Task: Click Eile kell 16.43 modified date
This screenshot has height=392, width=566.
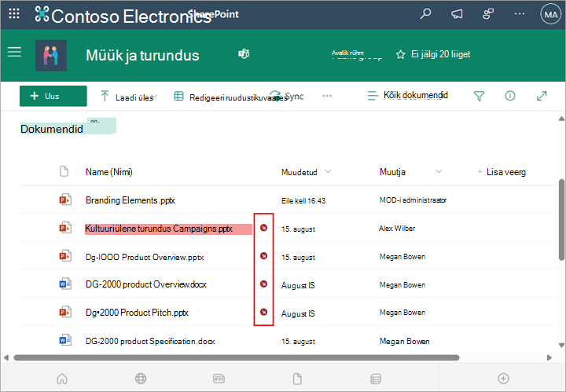Action: point(303,201)
